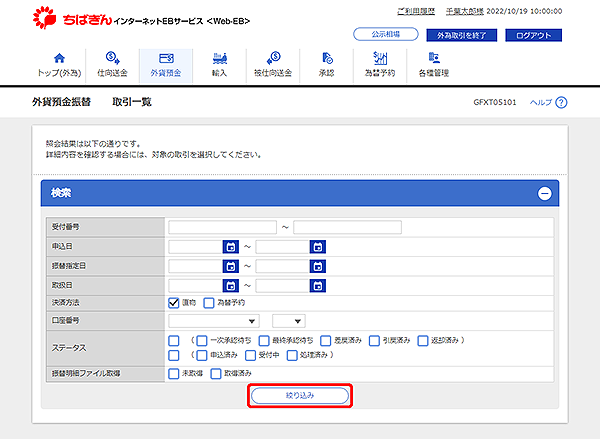Check the 処理済み status checkbox
This screenshot has height=439, width=600.
click(292, 355)
